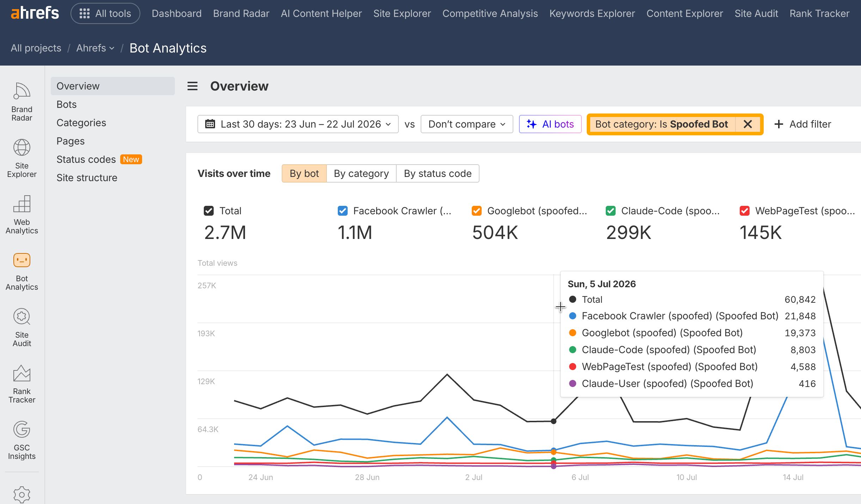861x504 pixels.
Task: Open the settings gear in the sidebar
Action: tap(22, 494)
